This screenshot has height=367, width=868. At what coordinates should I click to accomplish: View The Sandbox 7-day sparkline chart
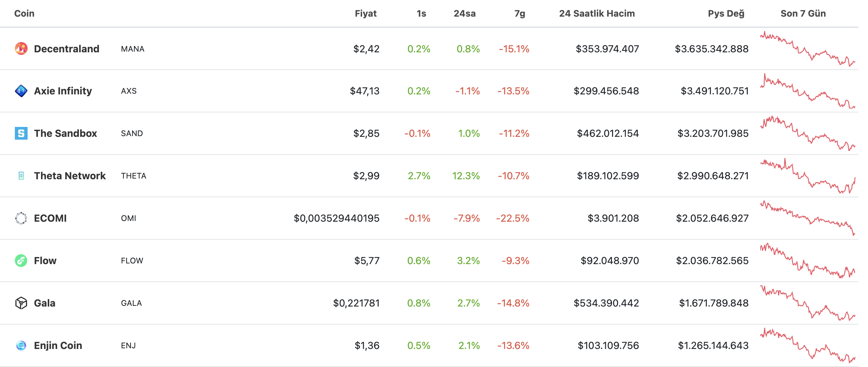[808, 133]
